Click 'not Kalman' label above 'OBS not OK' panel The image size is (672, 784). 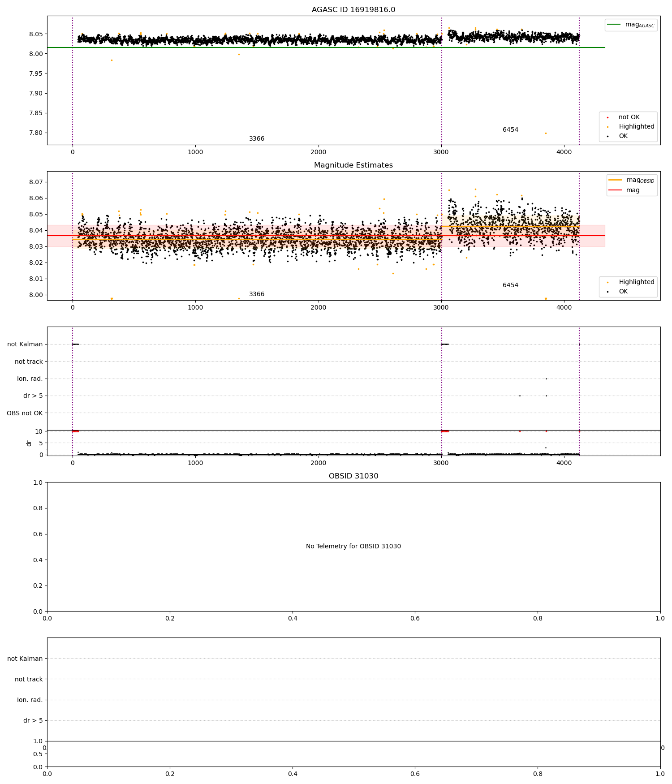pyautogui.click(x=25, y=345)
